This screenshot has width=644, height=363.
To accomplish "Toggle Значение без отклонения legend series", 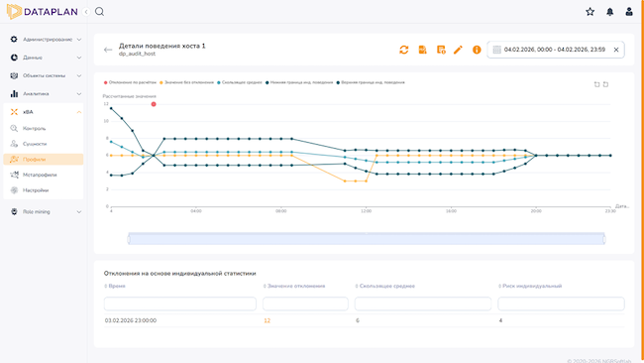I will [187, 82].
